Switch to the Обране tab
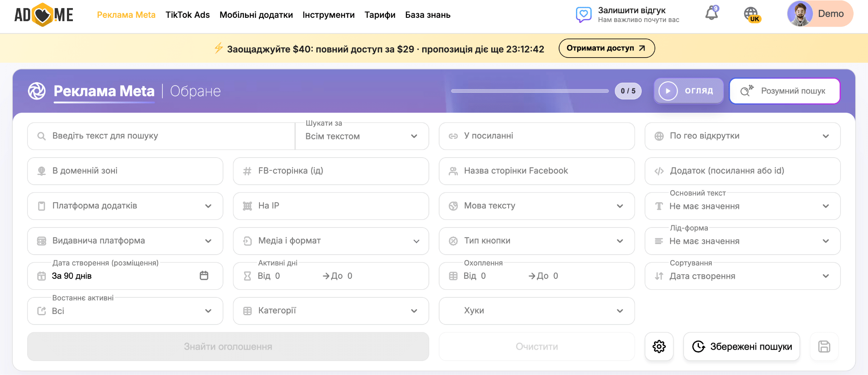The width and height of the screenshot is (868, 375). [195, 91]
